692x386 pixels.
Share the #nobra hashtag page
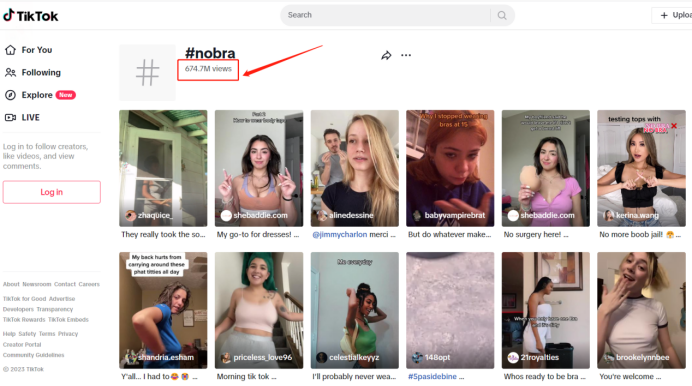pyautogui.click(x=386, y=56)
